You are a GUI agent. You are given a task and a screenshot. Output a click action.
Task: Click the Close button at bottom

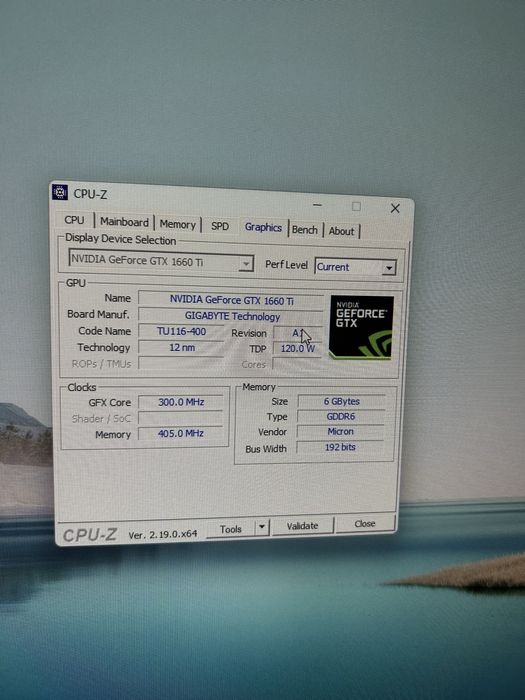click(365, 523)
